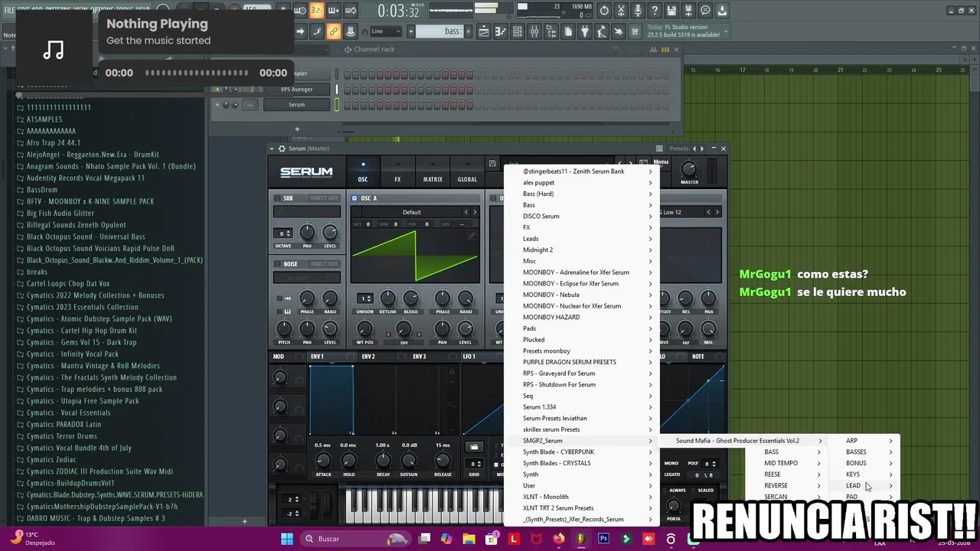Image resolution: width=980 pixels, height=551 pixels.
Task: Toggle NOISE Direct Out button
Action: 324,264
